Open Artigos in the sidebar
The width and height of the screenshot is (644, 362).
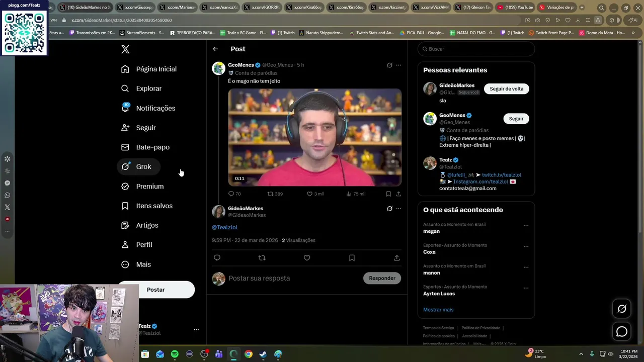(x=140, y=225)
